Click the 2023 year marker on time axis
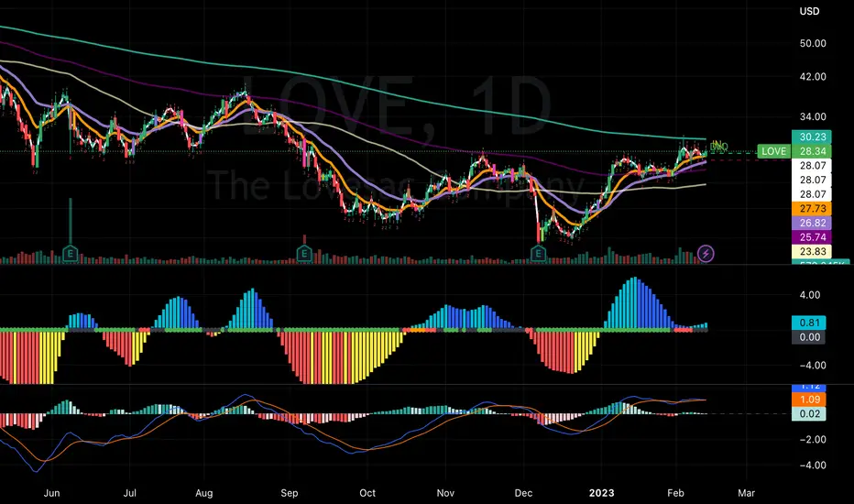 [601, 493]
